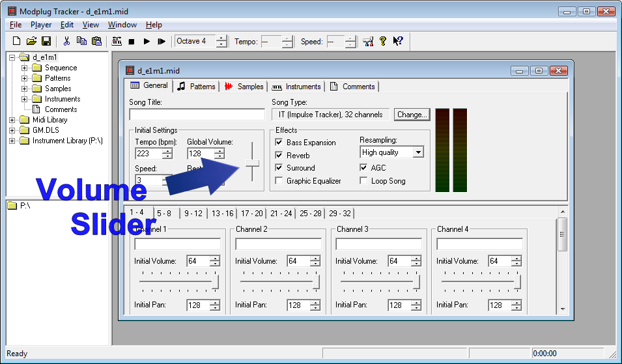Click the Song Title input field
Image resolution: width=622 pixels, height=364 pixels.
click(x=197, y=115)
